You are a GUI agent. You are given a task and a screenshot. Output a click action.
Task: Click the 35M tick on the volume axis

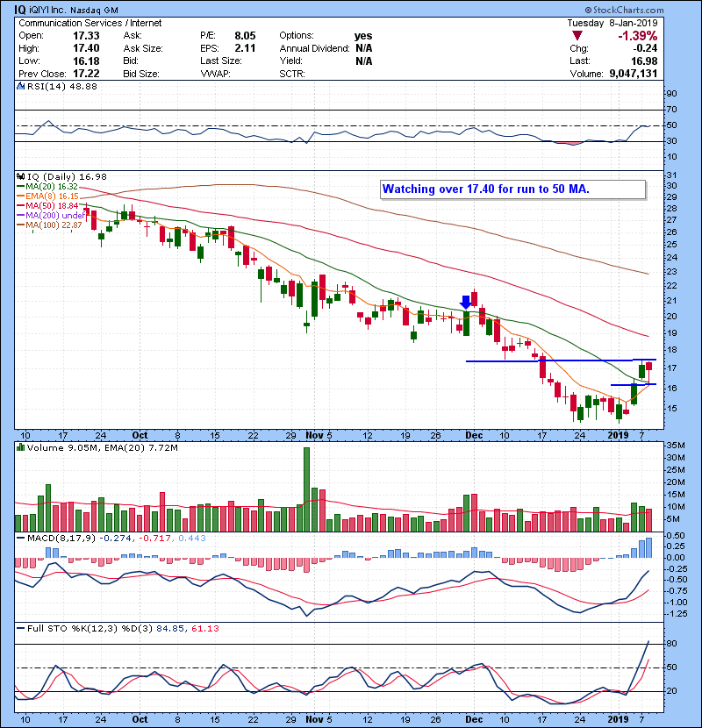coord(676,446)
